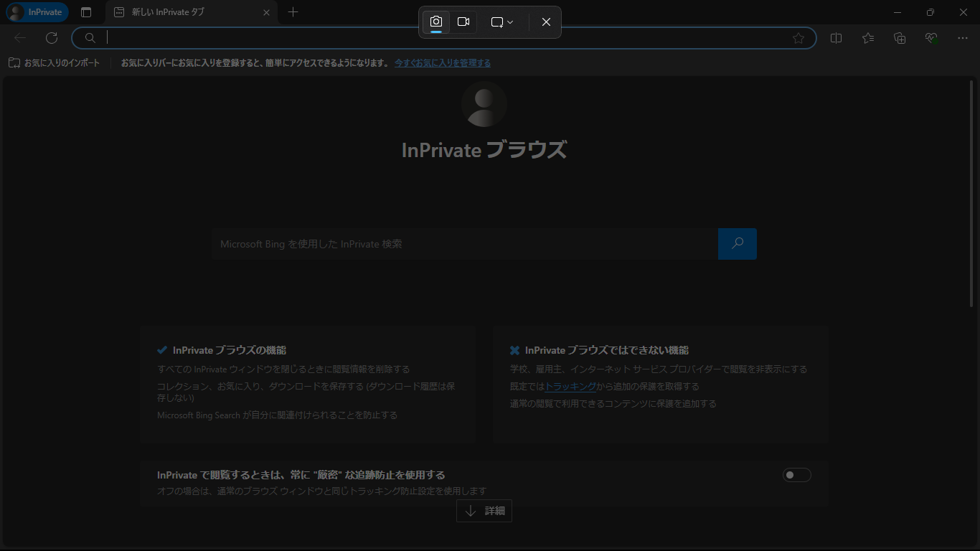
Task: Add this page to favorites star
Action: pos(798,38)
